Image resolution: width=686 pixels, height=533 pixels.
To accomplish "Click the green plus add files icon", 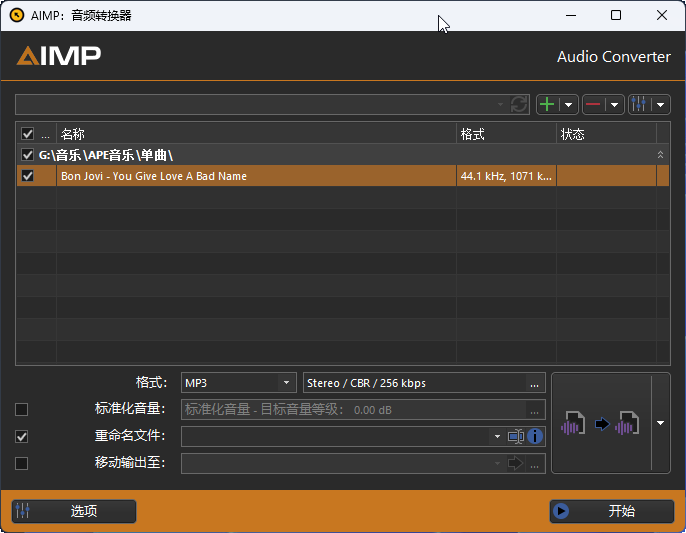I will pos(547,105).
